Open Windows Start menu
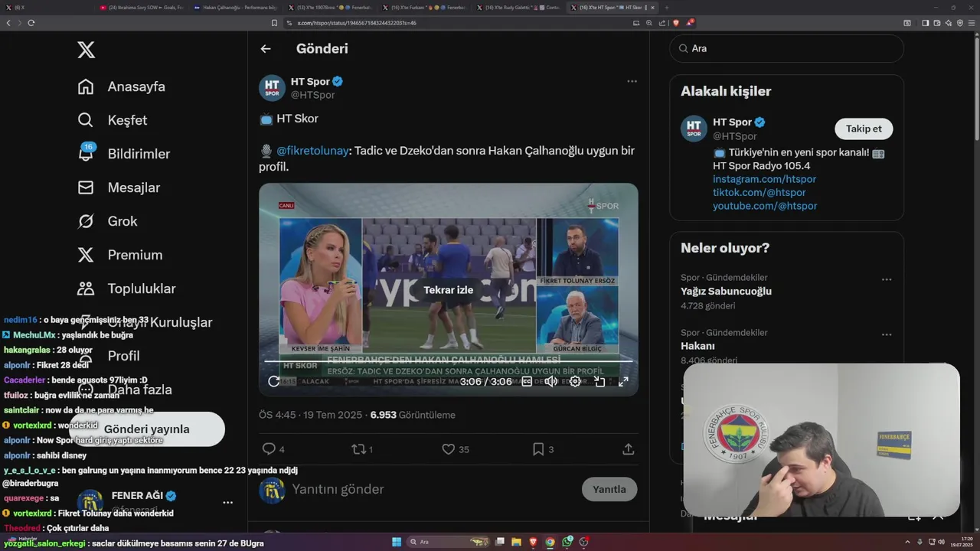Image resolution: width=980 pixels, height=551 pixels. pyautogui.click(x=397, y=542)
